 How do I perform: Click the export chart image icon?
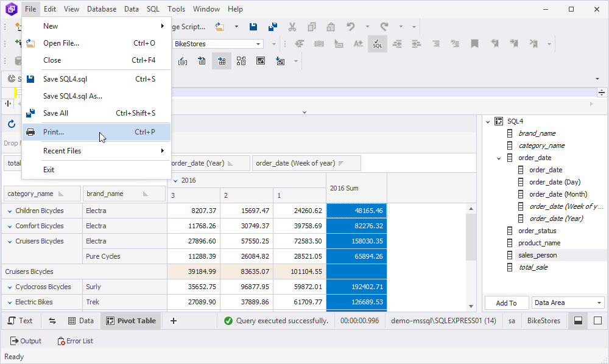click(280, 61)
